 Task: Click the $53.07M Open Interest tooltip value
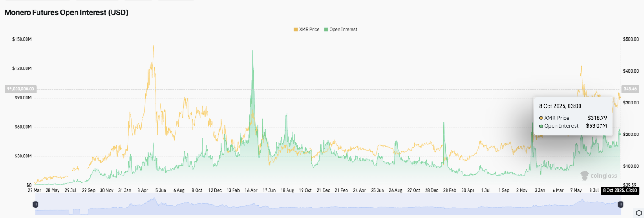coord(596,126)
